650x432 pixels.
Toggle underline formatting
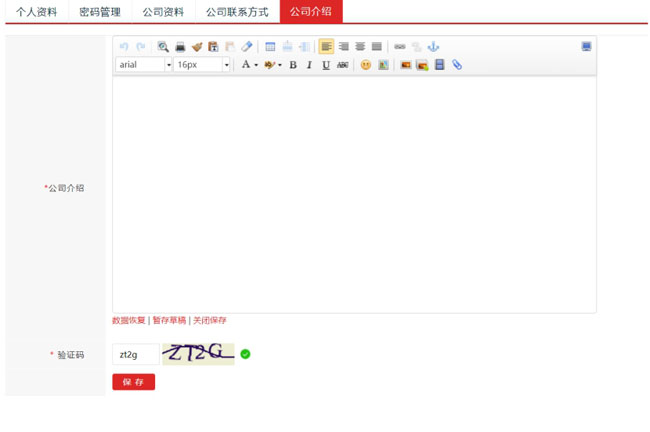(326, 65)
